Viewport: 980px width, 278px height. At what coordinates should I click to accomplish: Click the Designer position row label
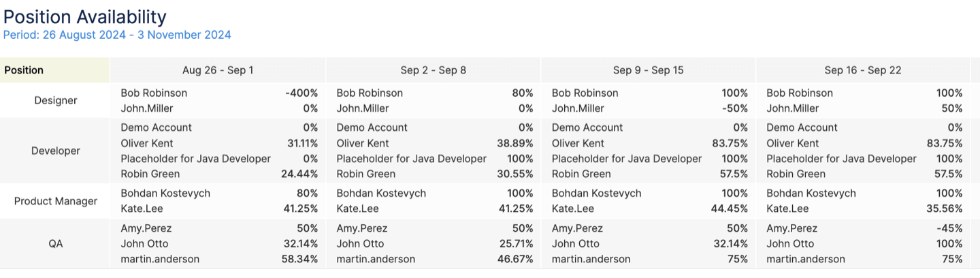[x=56, y=101]
